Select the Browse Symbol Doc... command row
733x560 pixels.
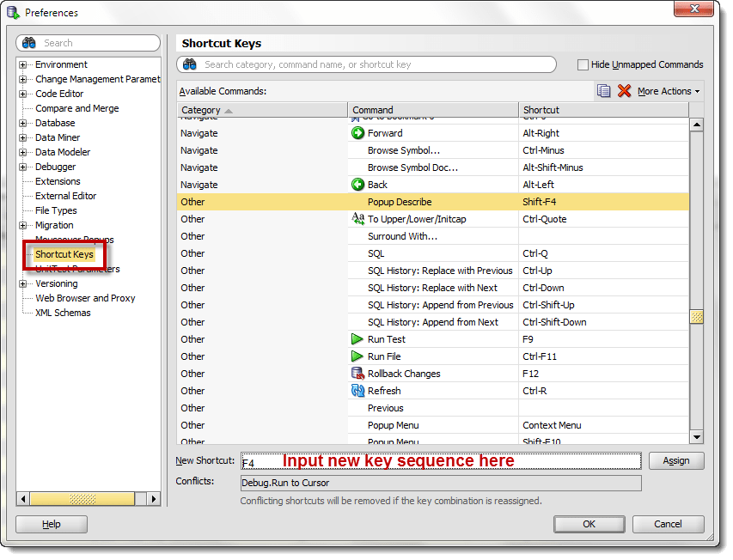click(432, 167)
